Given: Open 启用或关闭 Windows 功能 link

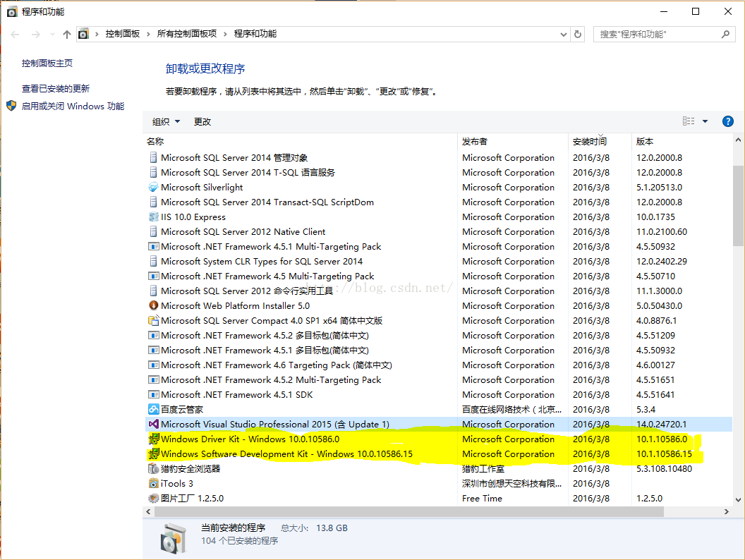Looking at the screenshot, I should pyautogui.click(x=73, y=106).
